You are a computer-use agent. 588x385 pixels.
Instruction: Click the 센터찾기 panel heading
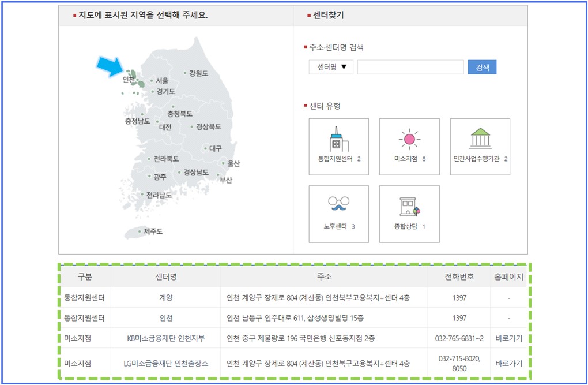coord(328,16)
